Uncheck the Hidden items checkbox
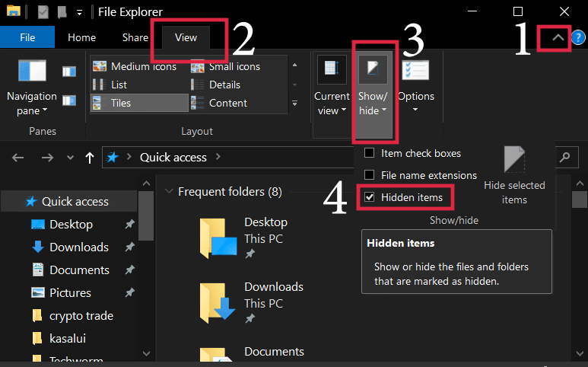The image size is (588, 367). coord(370,197)
